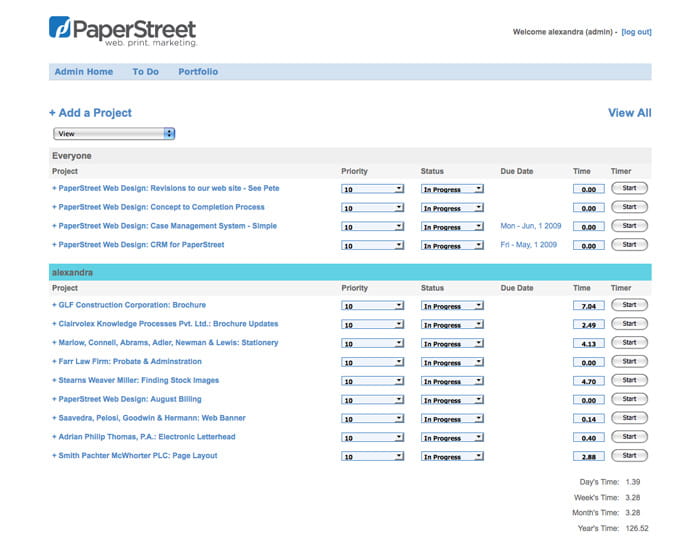Screen dimensions: 700x553
Task: Start timer for Finding Stock Images
Action: tap(629, 380)
